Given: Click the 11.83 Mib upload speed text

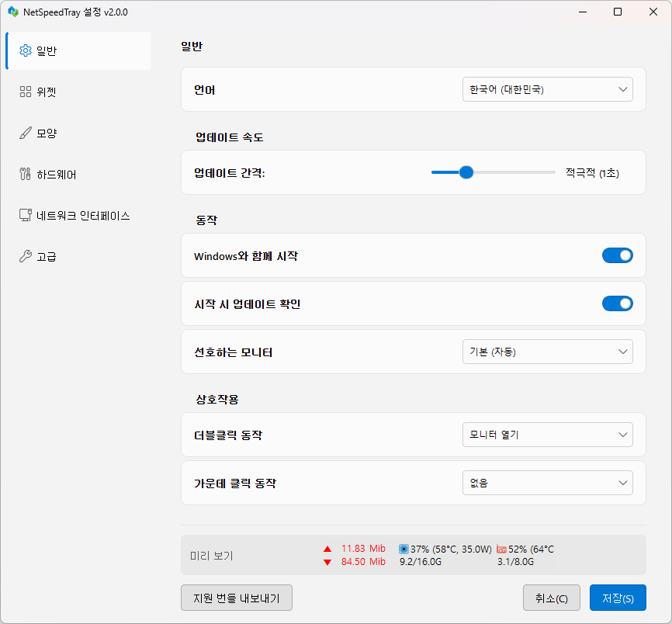Looking at the screenshot, I should click(363, 549).
